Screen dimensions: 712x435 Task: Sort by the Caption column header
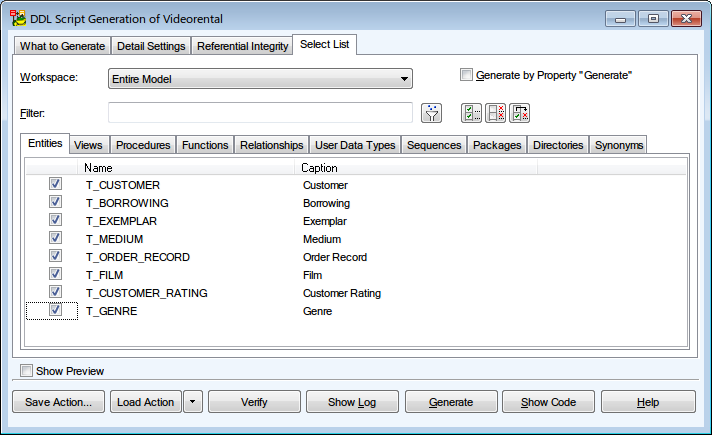coord(416,168)
